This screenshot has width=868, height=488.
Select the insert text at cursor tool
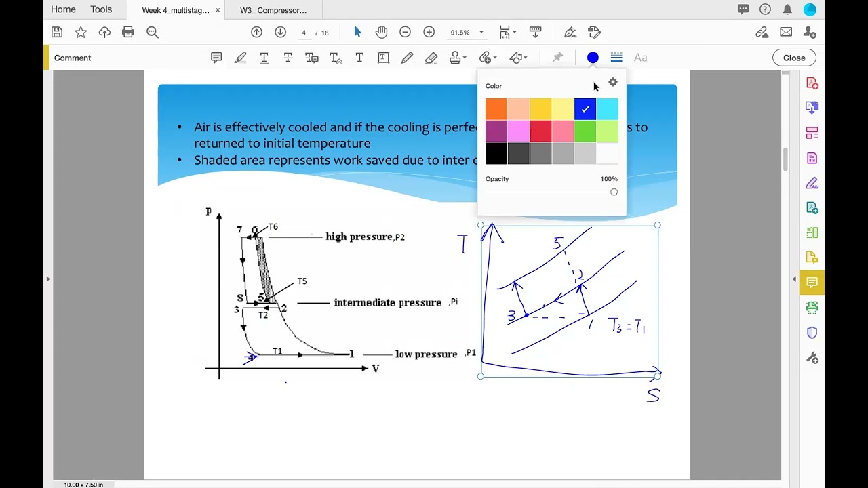[x=336, y=58]
